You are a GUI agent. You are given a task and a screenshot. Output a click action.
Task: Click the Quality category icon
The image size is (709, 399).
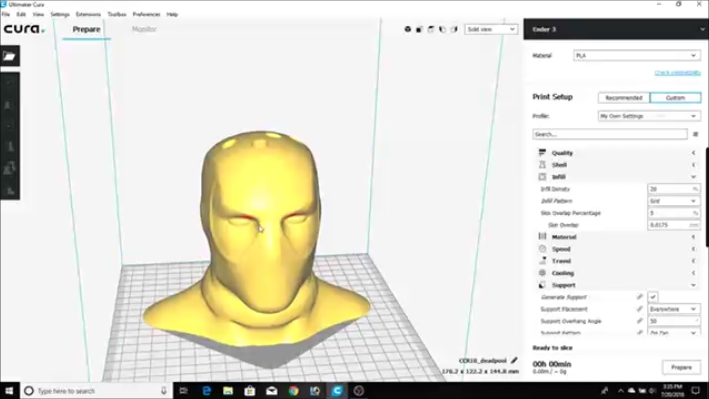pos(542,153)
